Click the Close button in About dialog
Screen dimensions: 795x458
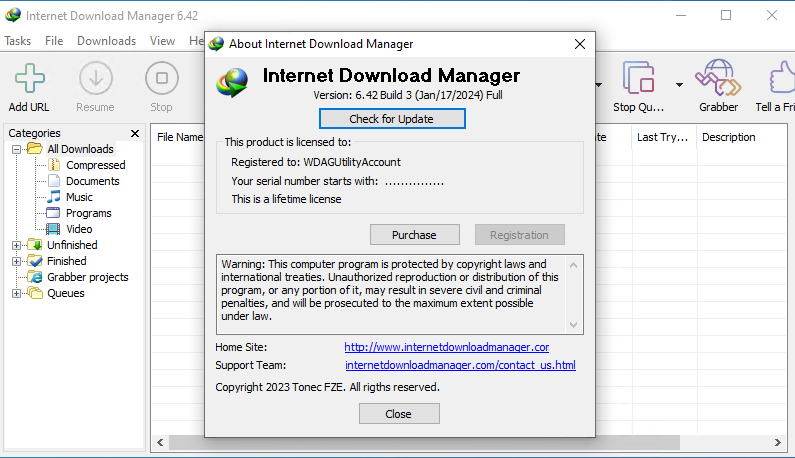tap(398, 414)
